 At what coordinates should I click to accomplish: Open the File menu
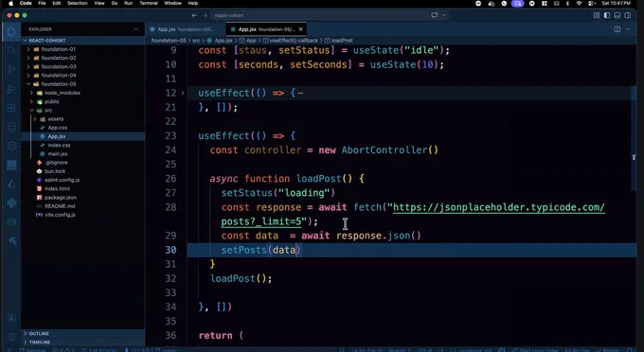[x=42, y=3]
